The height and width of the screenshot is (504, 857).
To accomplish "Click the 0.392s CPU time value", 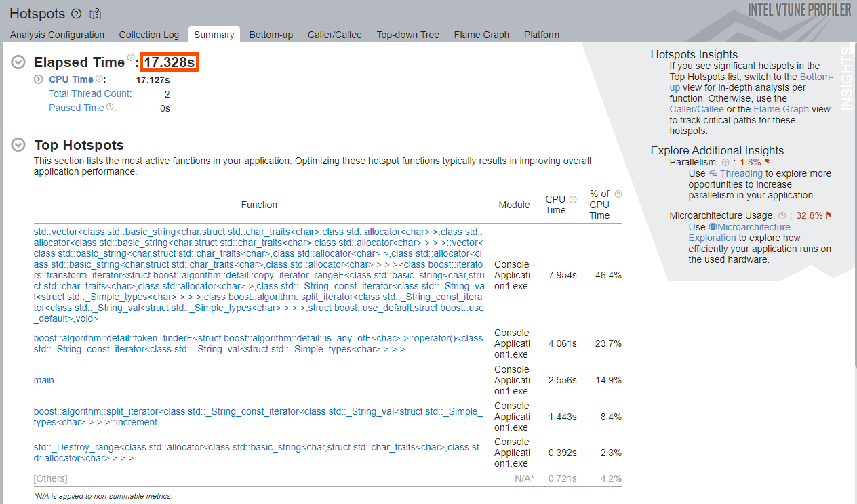I will point(563,453).
